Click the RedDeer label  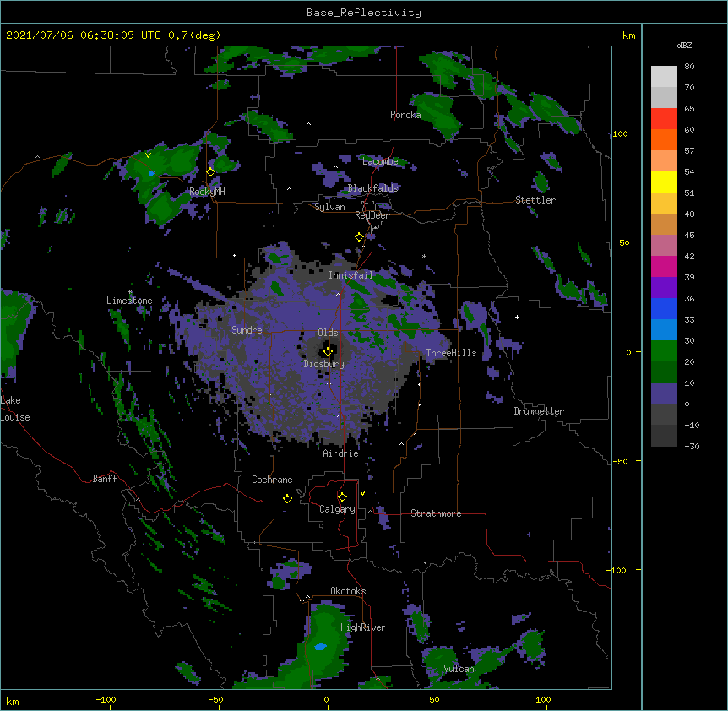pyautogui.click(x=372, y=215)
